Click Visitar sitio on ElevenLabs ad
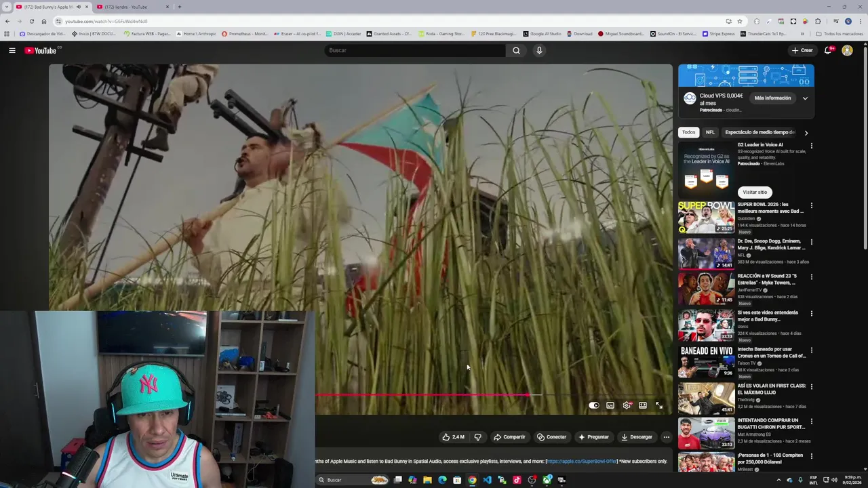Image resolution: width=868 pixels, height=488 pixels. pyautogui.click(x=755, y=192)
